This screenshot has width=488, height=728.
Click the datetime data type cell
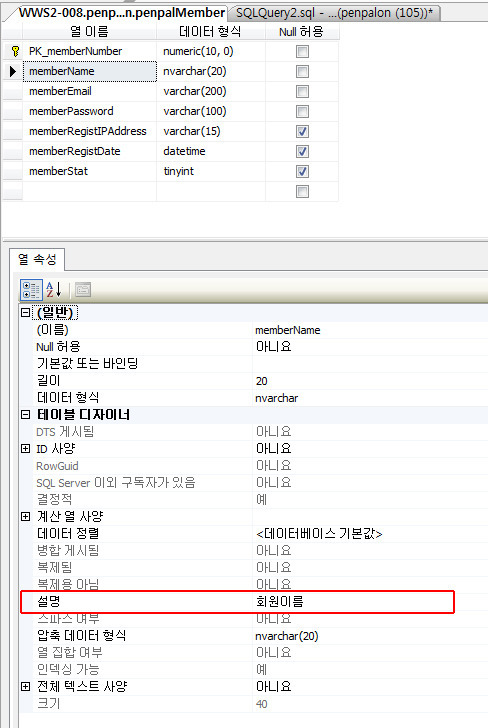click(x=211, y=151)
